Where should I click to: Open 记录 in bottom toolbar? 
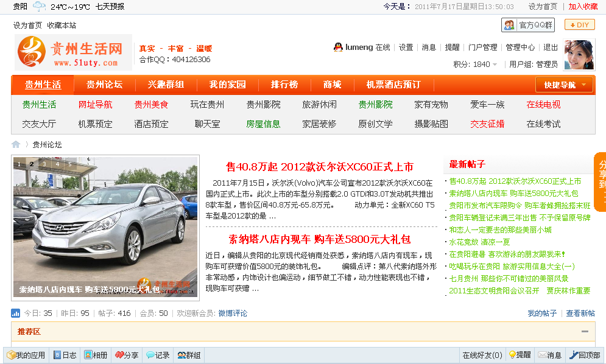point(158,355)
